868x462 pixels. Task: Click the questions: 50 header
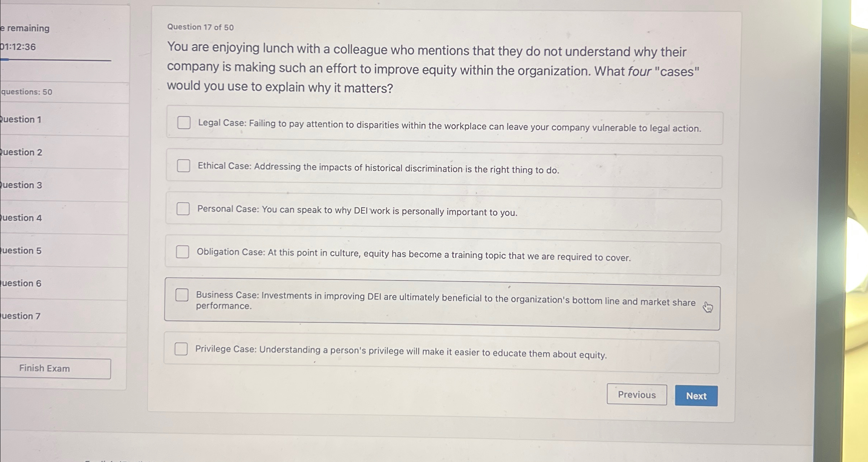click(x=26, y=92)
